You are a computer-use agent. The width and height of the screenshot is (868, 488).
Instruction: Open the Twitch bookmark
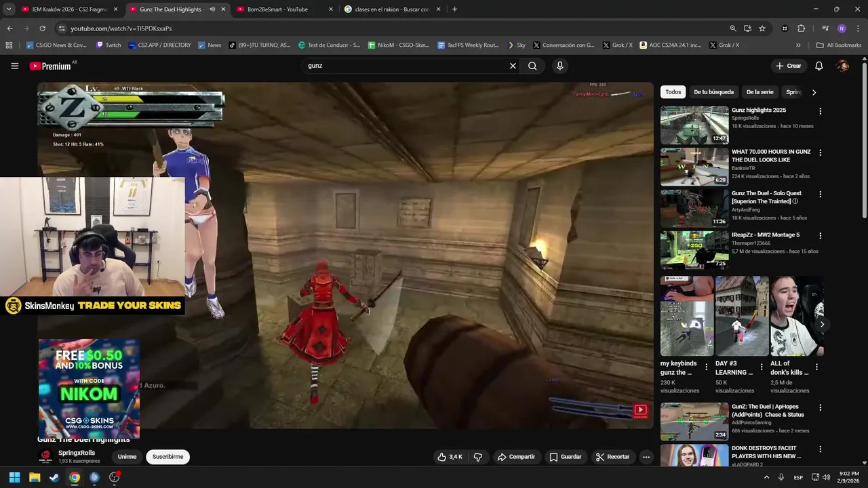[x=108, y=45]
